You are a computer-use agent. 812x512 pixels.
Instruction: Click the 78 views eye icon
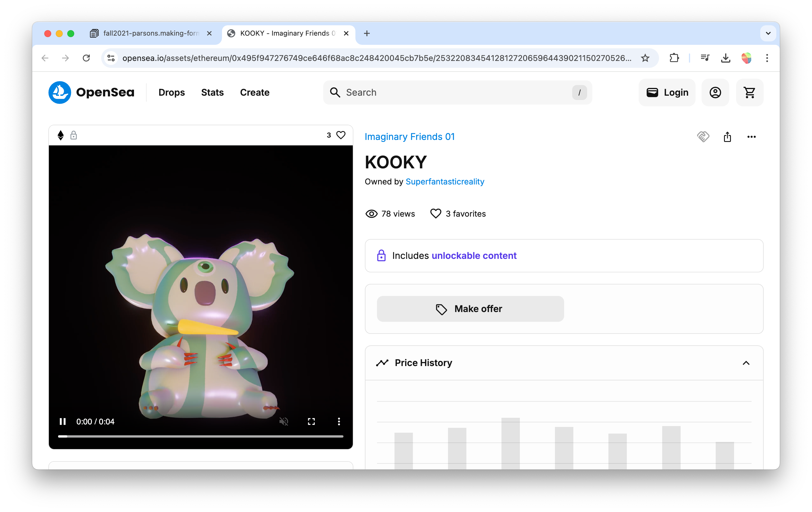pos(371,214)
